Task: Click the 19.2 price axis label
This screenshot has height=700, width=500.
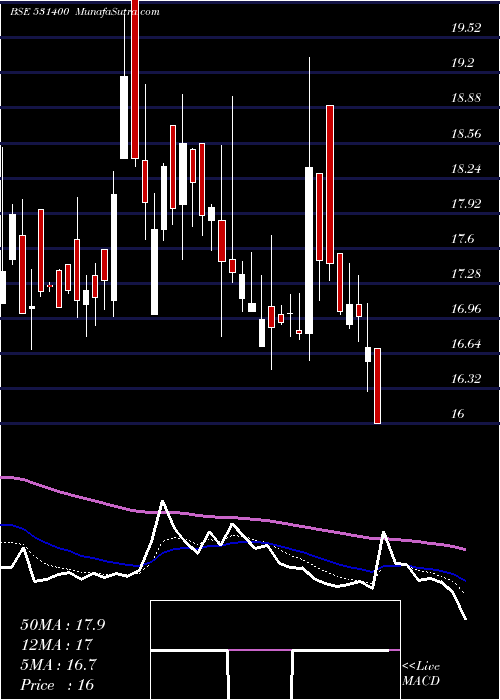Action: (x=462, y=63)
